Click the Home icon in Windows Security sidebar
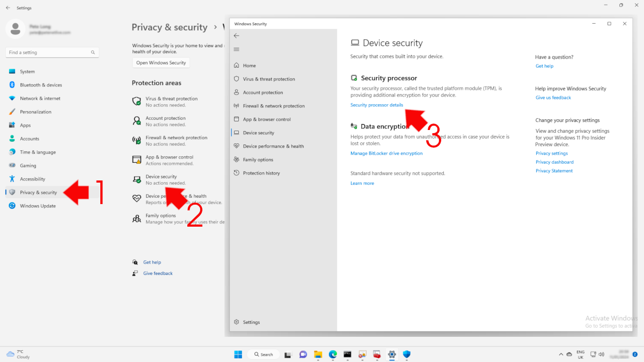The height and width of the screenshot is (362, 644). pyautogui.click(x=236, y=66)
